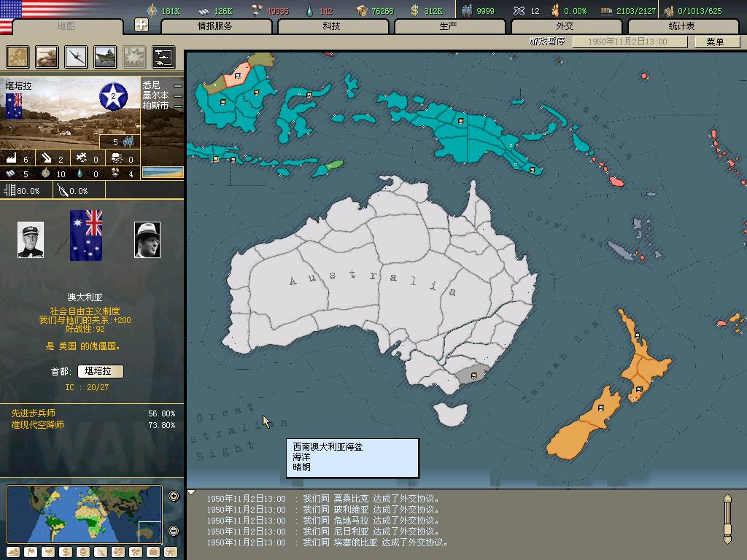The image size is (747, 560).
Task: Switch to area map mode icon
Action: click(136, 552)
